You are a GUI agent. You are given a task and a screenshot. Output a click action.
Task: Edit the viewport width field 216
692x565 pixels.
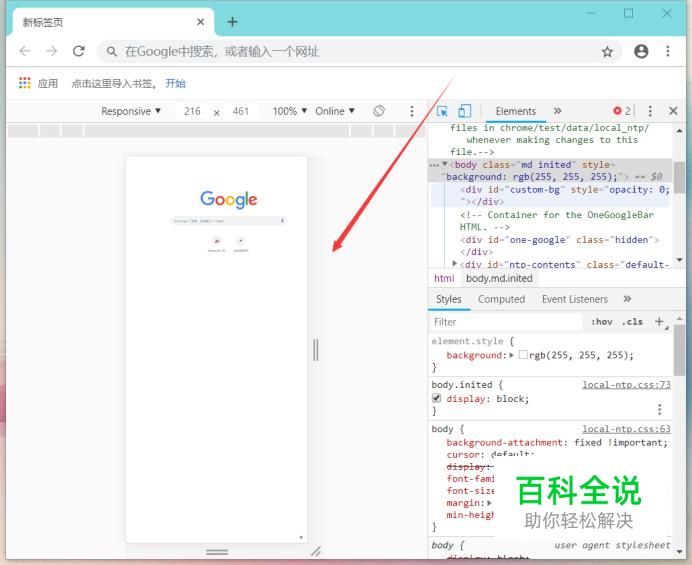192,111
